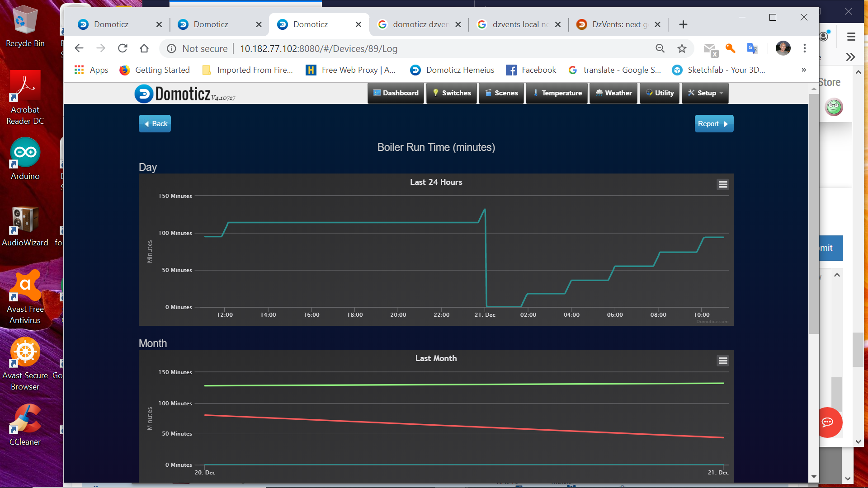Screen dimensions: 868x488
Task: Bookmark this page with the star icon
Action: tap(682, 48)
